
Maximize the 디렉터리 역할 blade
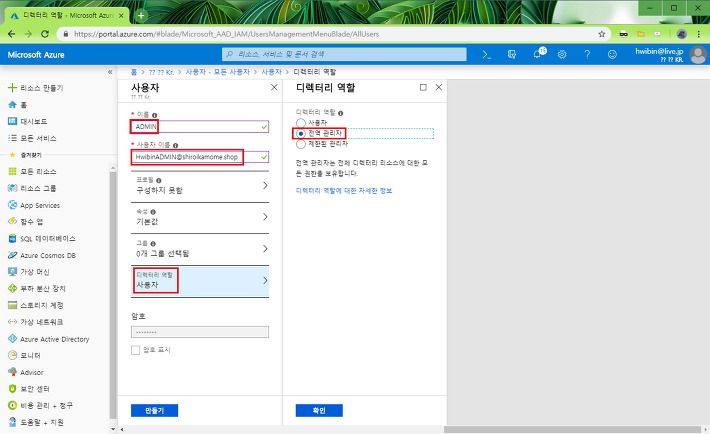click(423, 87)
